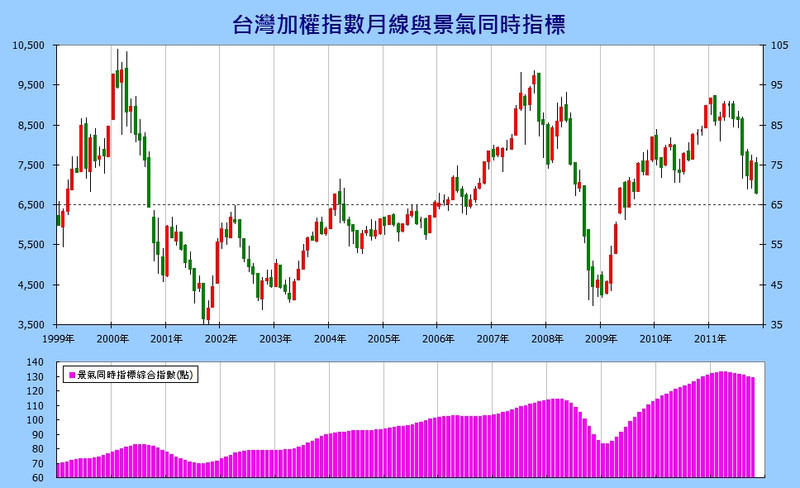Pick the 1999年 x-axis label
Viewport: 800px width, 488px height.
[x=58, y=338]
